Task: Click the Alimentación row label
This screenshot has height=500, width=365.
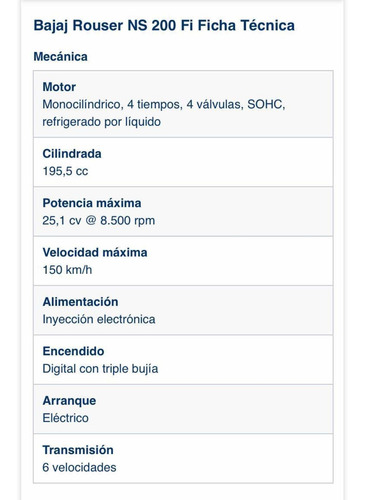Action: point(80,302)
